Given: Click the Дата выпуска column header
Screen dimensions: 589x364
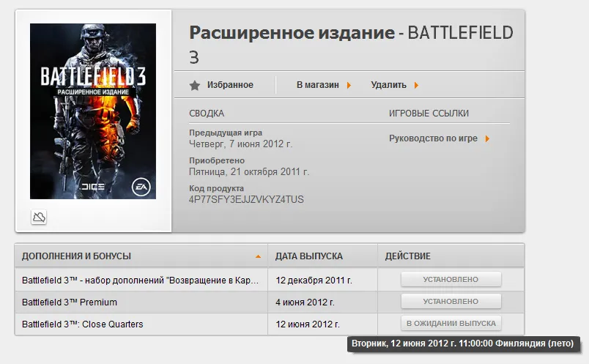Looking at the screenshot, I should [308, 256].
